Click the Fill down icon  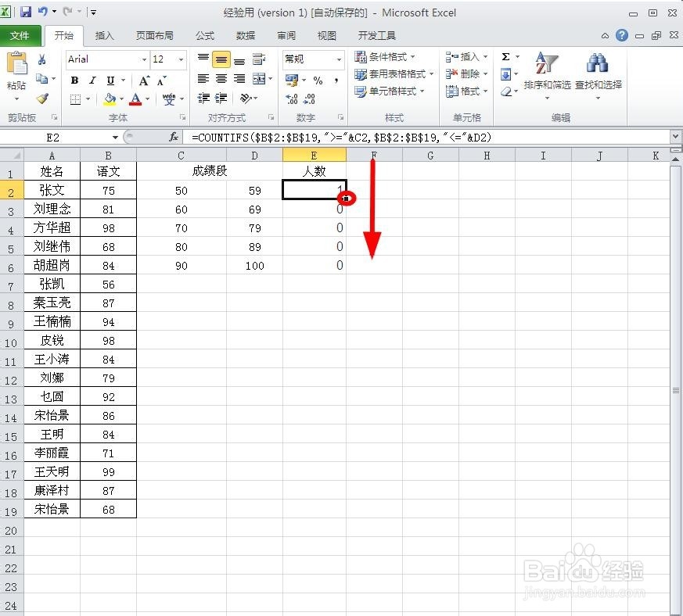point(505,74)
